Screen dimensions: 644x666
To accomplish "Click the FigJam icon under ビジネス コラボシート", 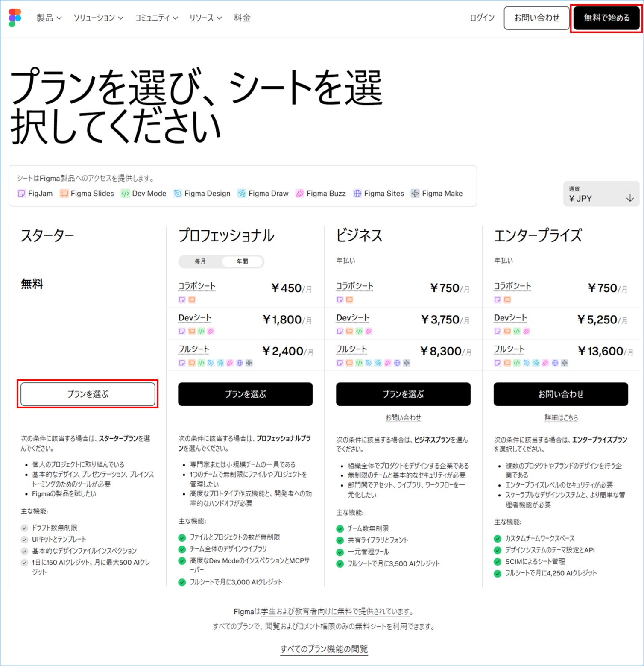I will click(x=340, y=300).
